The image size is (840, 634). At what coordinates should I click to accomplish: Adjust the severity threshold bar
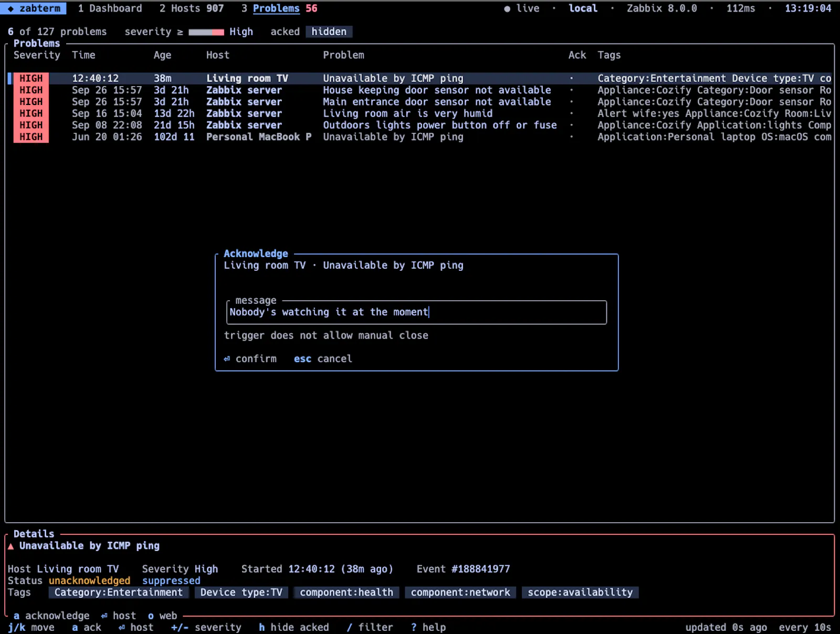click(x=206, y=32)
